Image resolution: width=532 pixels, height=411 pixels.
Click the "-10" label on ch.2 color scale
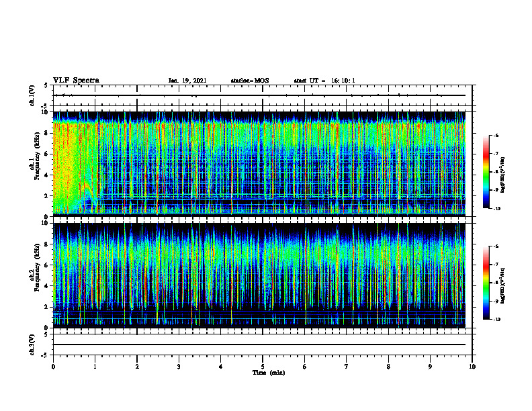(496, 320)
